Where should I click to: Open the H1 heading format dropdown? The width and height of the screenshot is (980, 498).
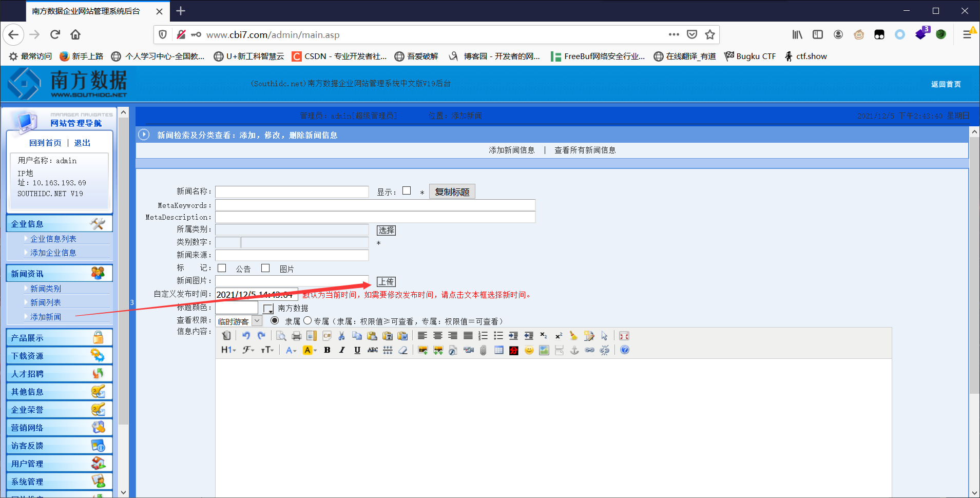click(x=228, y=350)
